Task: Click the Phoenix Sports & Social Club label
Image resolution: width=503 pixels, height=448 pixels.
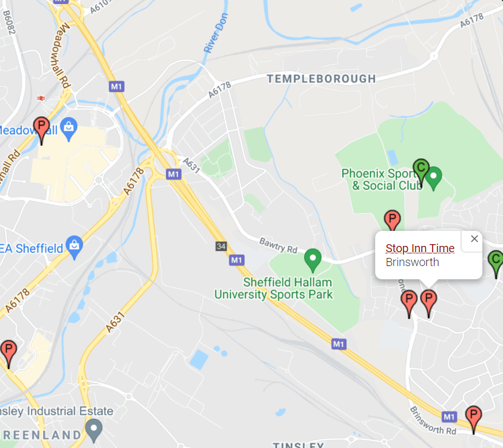Action: coord(382,179)
